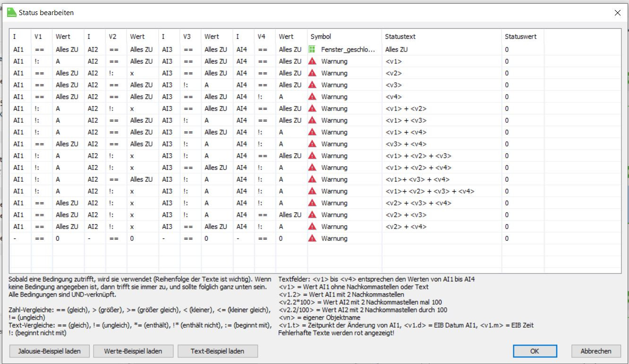
Task: Click the status text '<v2> + <v4>'
Action: pyautogui.click(x=406, y=226)
